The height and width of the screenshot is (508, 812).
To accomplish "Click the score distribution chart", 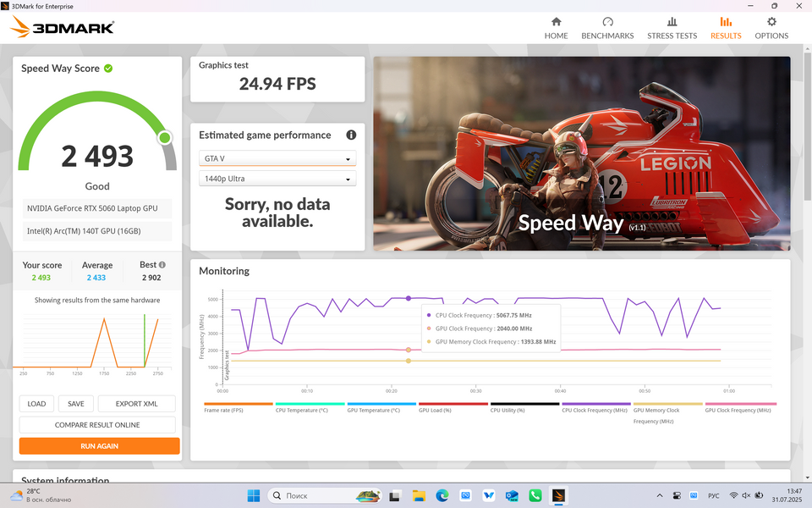I will click(x=92, y=343).
